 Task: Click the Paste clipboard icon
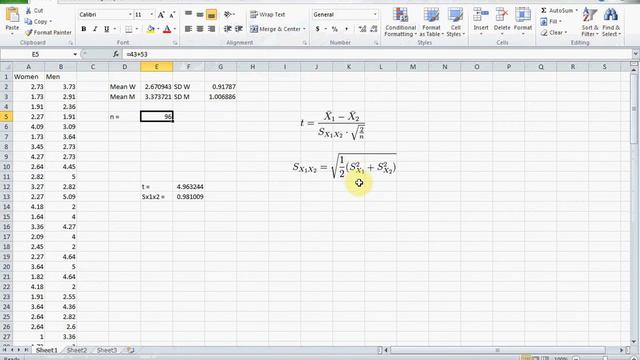point(12,15)
